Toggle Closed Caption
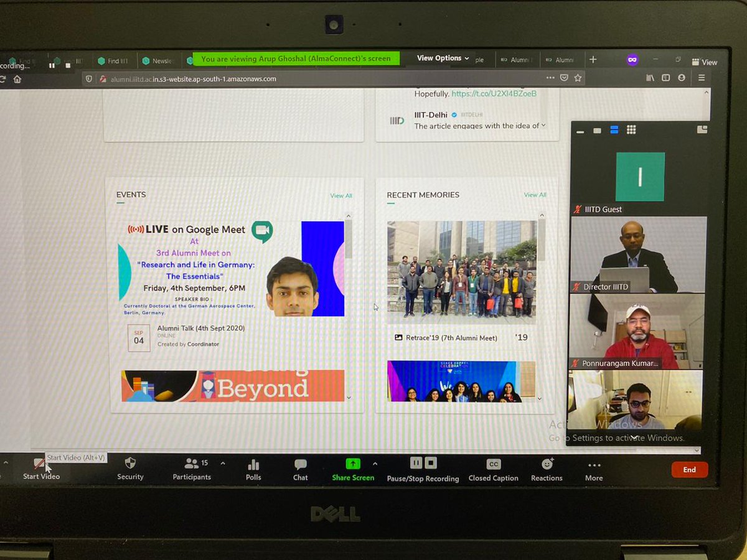 tap(494, 470)
